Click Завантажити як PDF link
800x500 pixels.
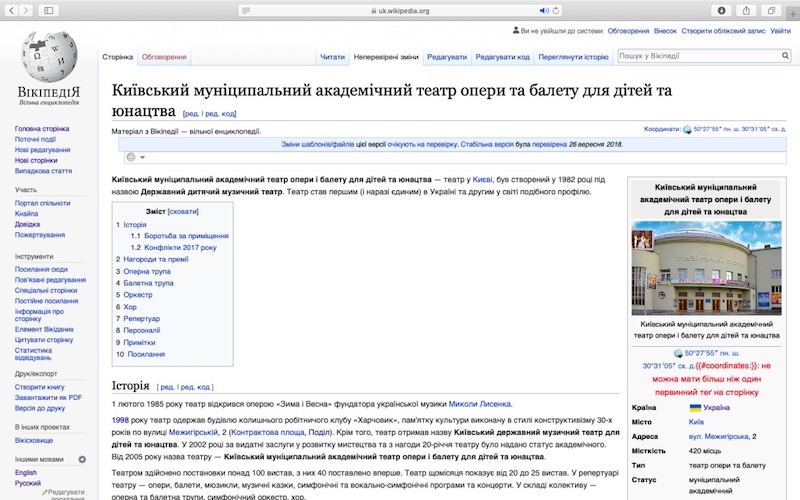(48, 397)
